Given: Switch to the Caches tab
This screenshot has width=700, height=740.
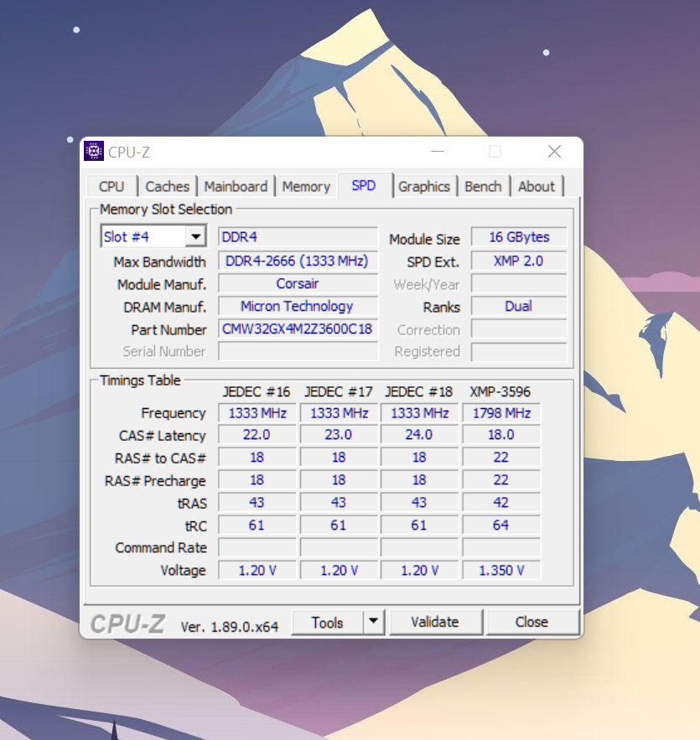Looking at the screenshot, I should click(167, 186).
